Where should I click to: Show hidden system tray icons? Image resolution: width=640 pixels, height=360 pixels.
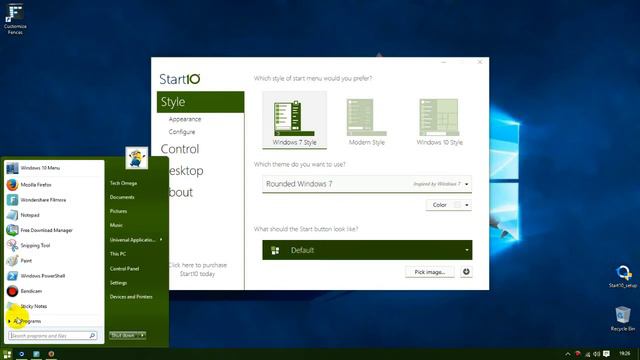tap(567, 354)
